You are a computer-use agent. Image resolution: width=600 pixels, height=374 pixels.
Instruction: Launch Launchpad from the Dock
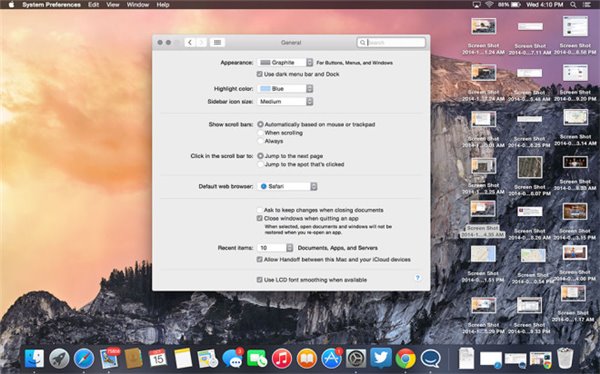(59, 359)
